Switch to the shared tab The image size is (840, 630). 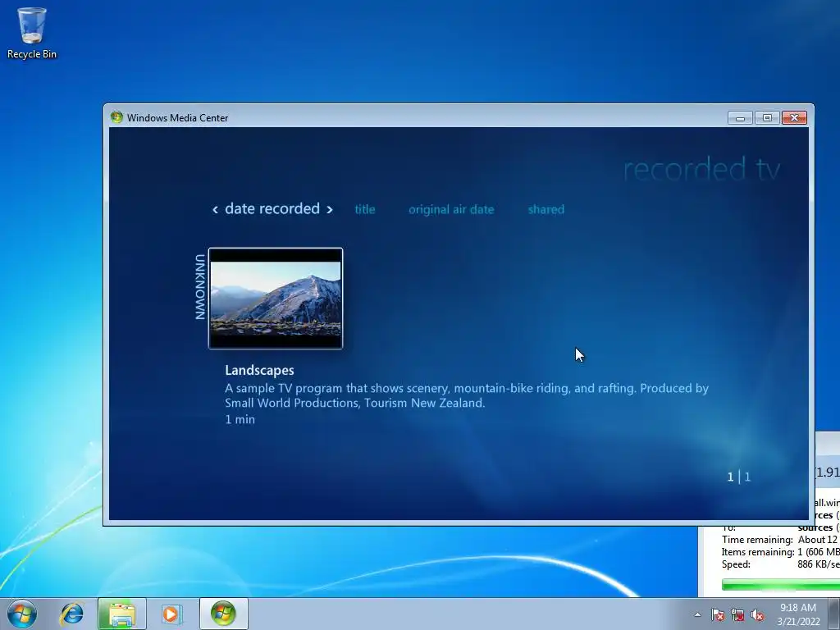tap(546, 209)
